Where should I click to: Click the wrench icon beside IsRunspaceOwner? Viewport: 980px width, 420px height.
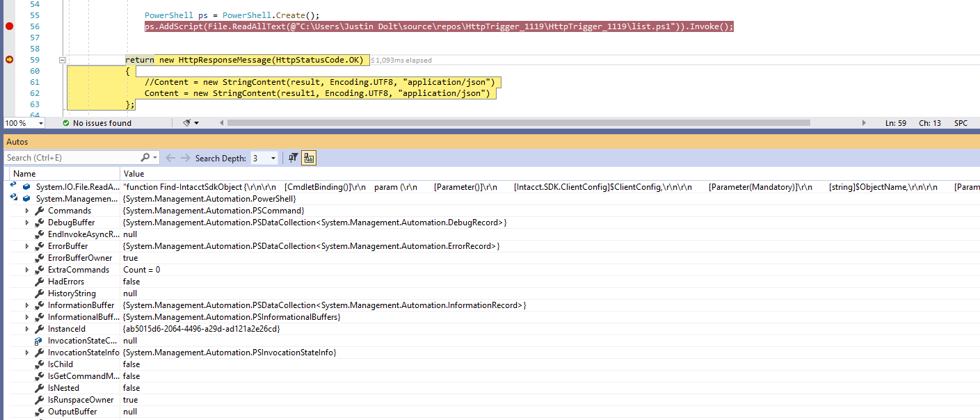(39, 400)
